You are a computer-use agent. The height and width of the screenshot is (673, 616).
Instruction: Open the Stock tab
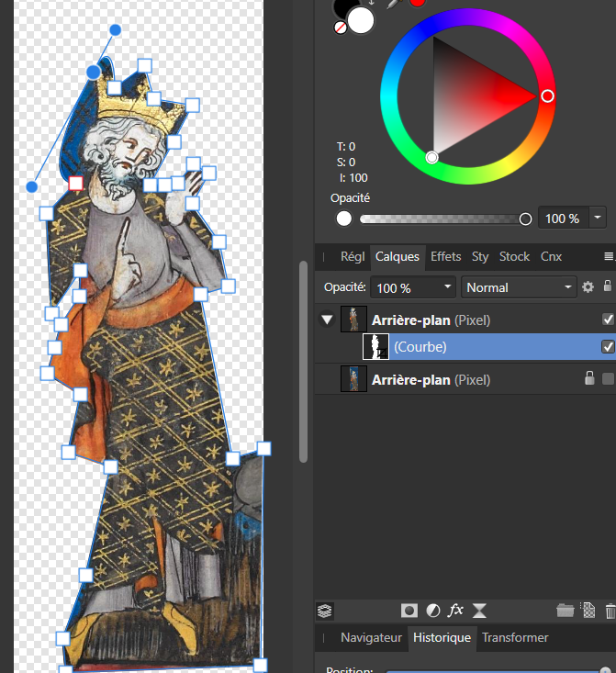coord(514,257)
